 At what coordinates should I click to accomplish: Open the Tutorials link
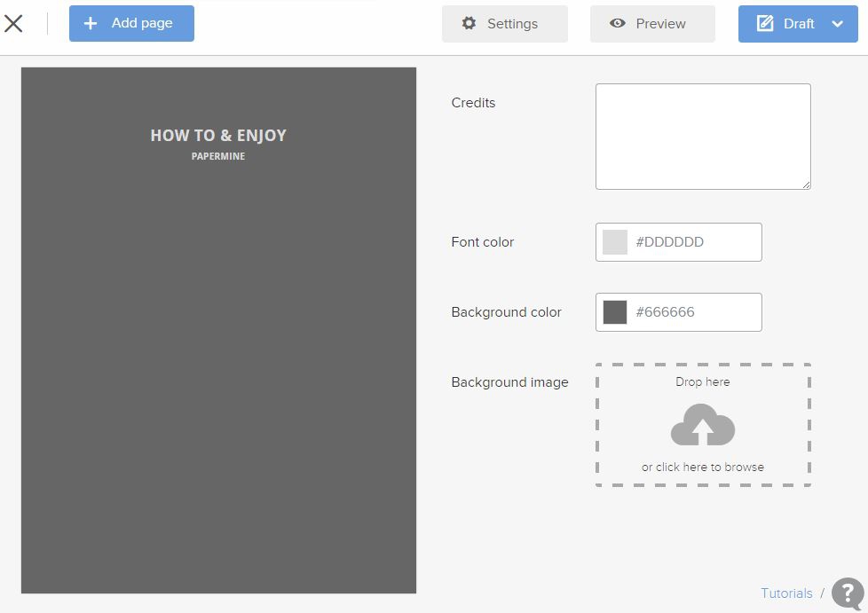pyautogui.click(x=786, y=593)
